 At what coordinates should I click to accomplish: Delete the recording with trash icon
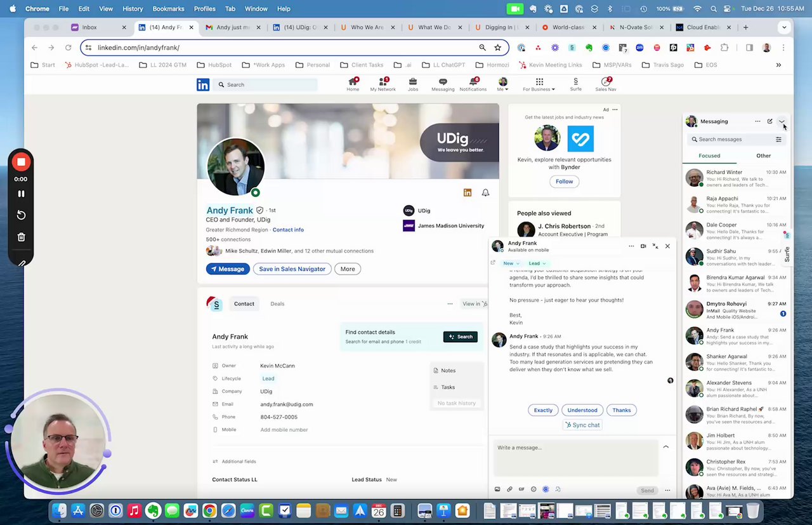(21, 237)
